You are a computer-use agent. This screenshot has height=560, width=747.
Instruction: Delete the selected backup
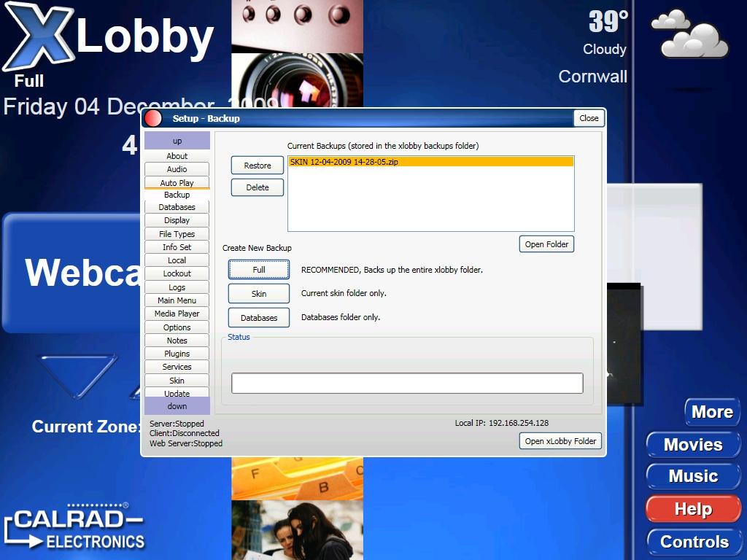click(x=258, y=187)
